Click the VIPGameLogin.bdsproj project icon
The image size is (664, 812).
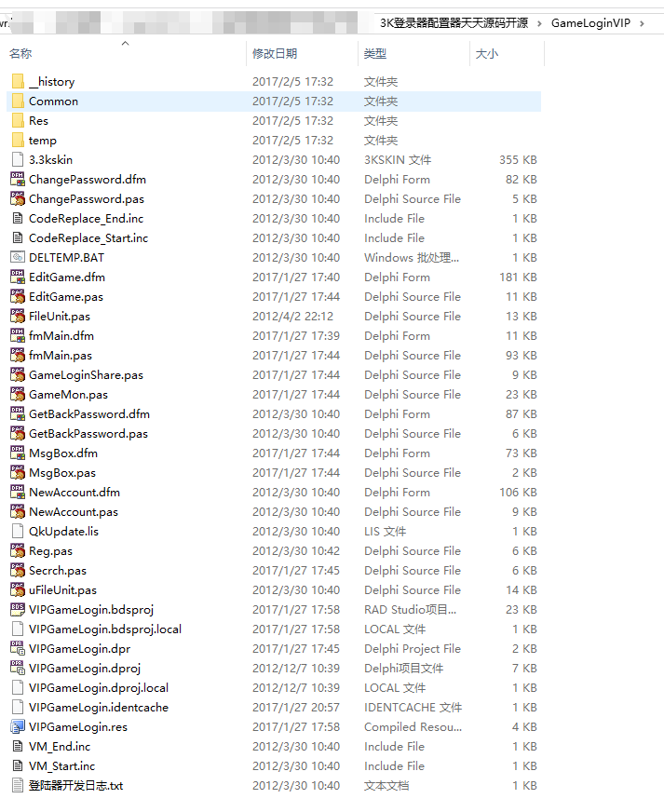pos(17,609)
